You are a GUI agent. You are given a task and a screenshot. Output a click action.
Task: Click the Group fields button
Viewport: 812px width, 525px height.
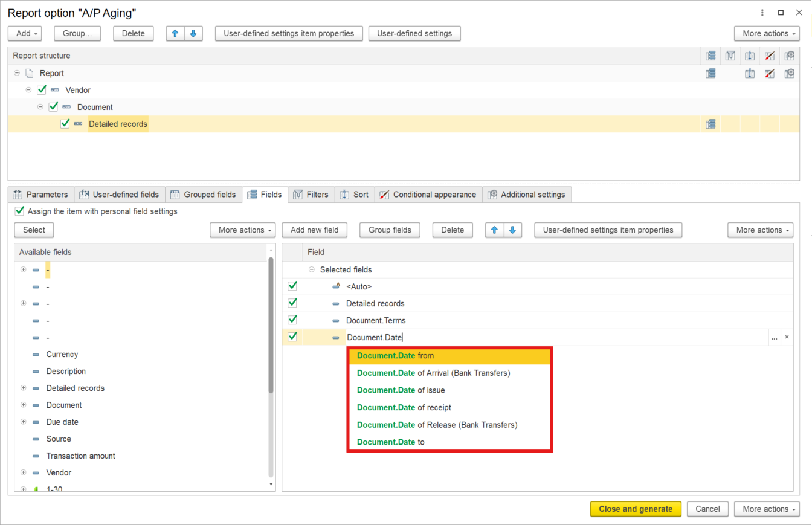click(390, 230)
